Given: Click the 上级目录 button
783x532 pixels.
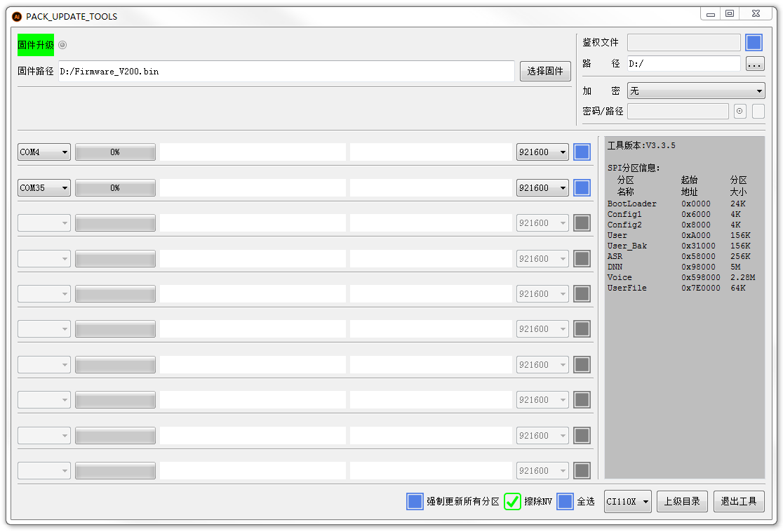Looking at the screenshot, I should click(682, 501).
